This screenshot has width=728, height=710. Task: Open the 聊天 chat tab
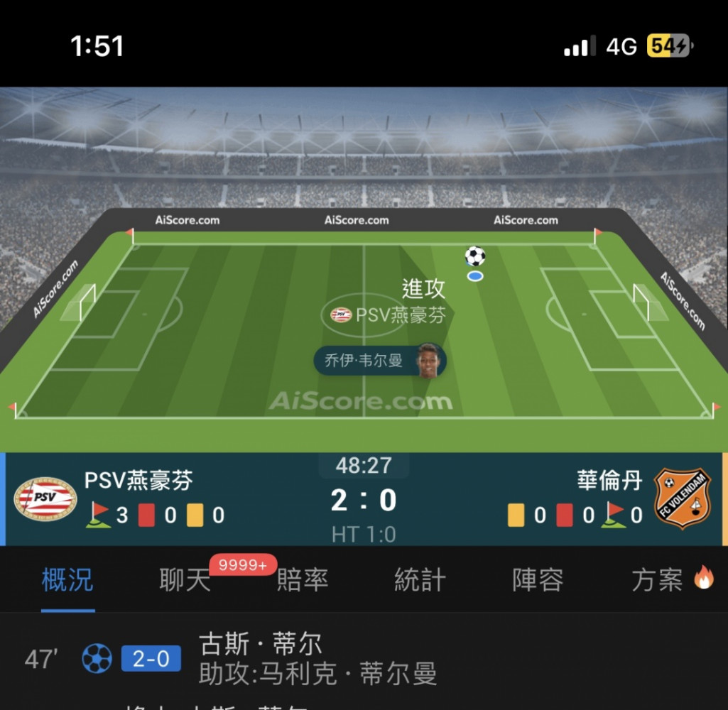[x=185, y=579]
